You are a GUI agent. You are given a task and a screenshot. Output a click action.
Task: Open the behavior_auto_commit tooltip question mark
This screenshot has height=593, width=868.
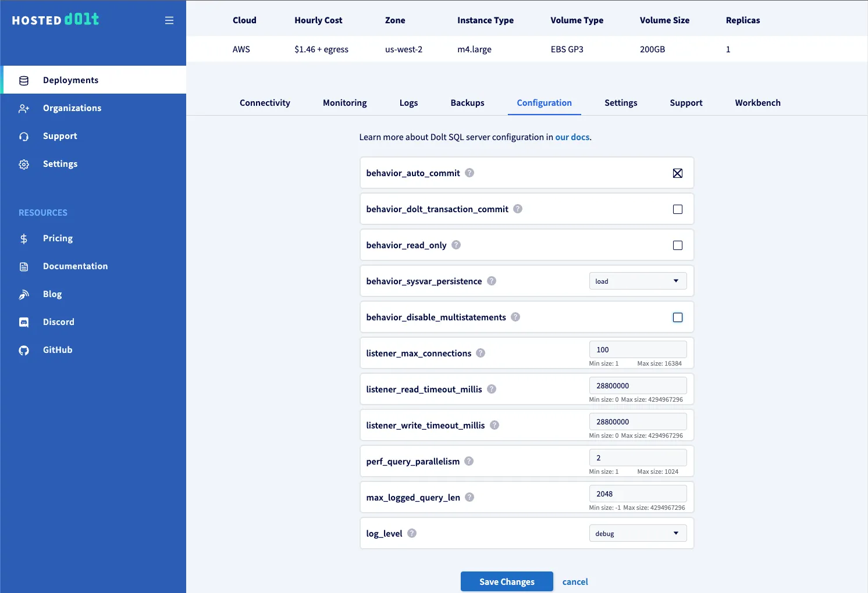point(469,173)
